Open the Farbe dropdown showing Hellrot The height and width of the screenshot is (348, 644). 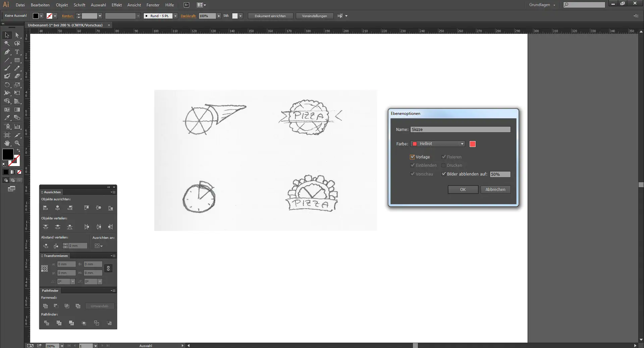pyautogui.click(x=462, y=144)
